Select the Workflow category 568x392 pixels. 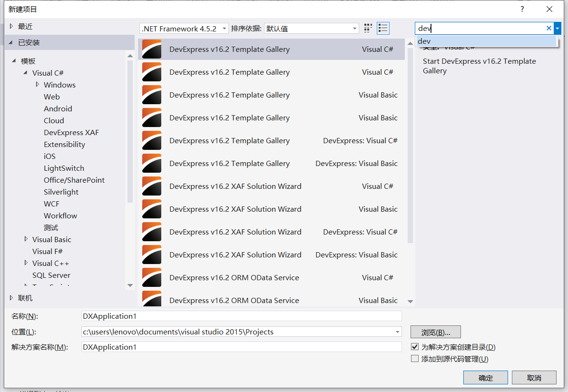60,216
